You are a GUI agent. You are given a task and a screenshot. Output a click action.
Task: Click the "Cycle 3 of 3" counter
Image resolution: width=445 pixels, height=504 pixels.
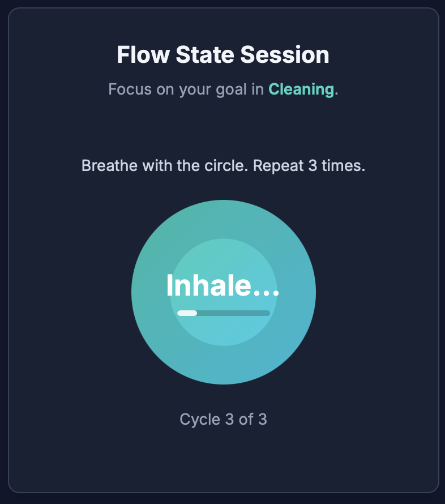[x=223, y=420]
